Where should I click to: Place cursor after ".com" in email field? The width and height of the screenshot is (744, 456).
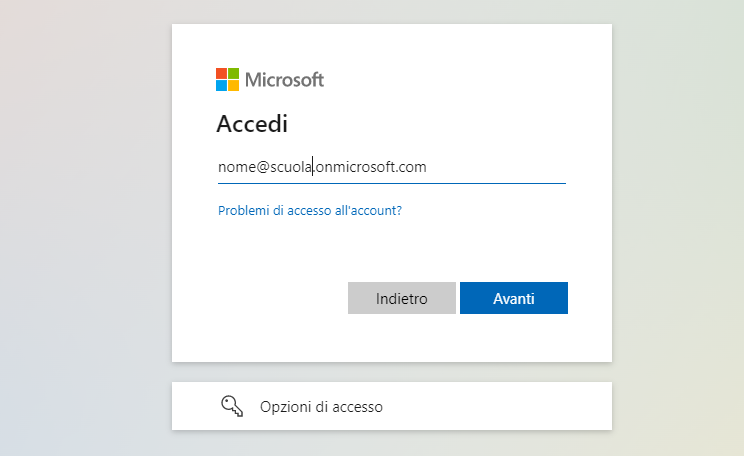(x=428, y=167)
